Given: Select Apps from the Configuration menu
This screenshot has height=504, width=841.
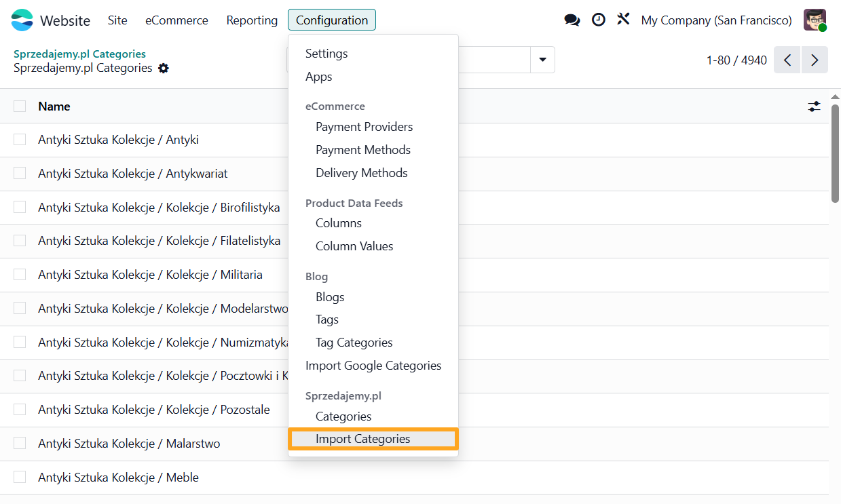Looking at the screenshot, I should coord(373,77).
